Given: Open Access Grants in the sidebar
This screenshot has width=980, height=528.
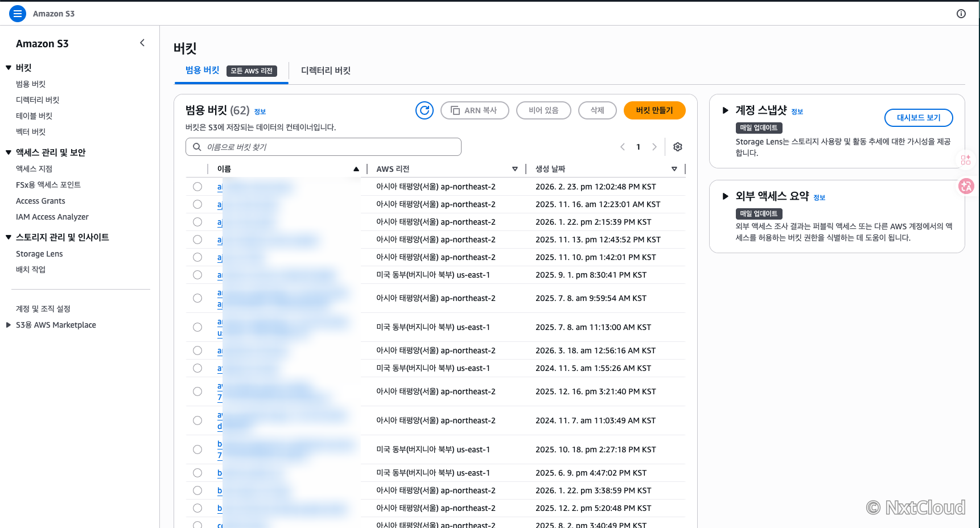Looking at the screenshot, I should pos(40,201).
